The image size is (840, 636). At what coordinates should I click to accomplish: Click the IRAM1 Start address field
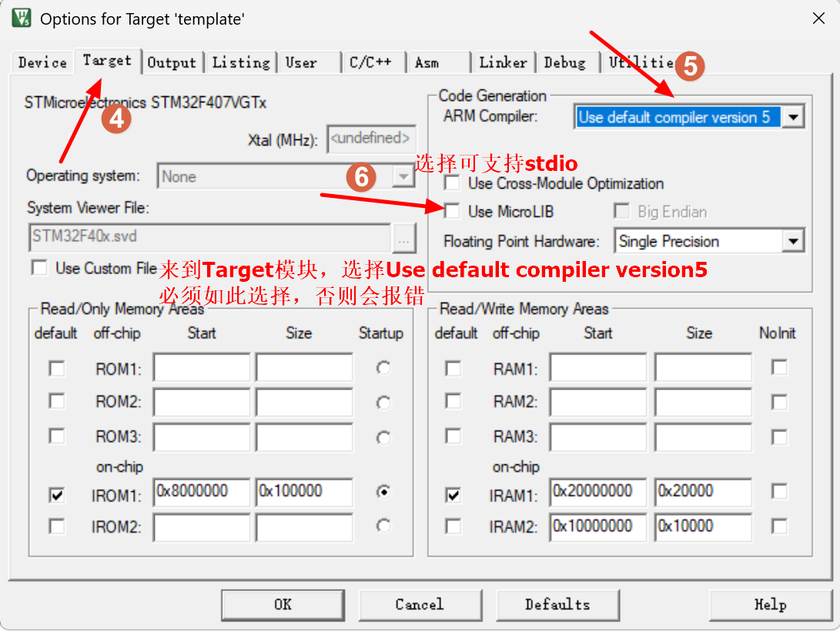coord(598,492)
